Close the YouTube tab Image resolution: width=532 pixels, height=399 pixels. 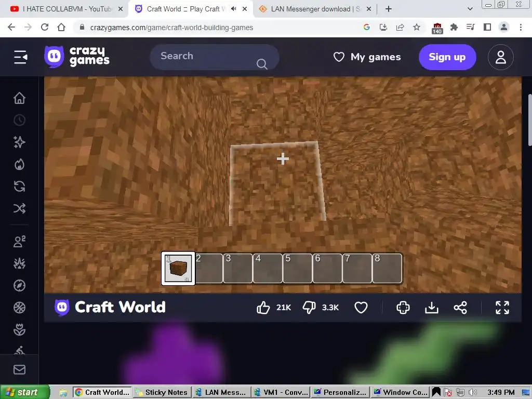point(120,9)
